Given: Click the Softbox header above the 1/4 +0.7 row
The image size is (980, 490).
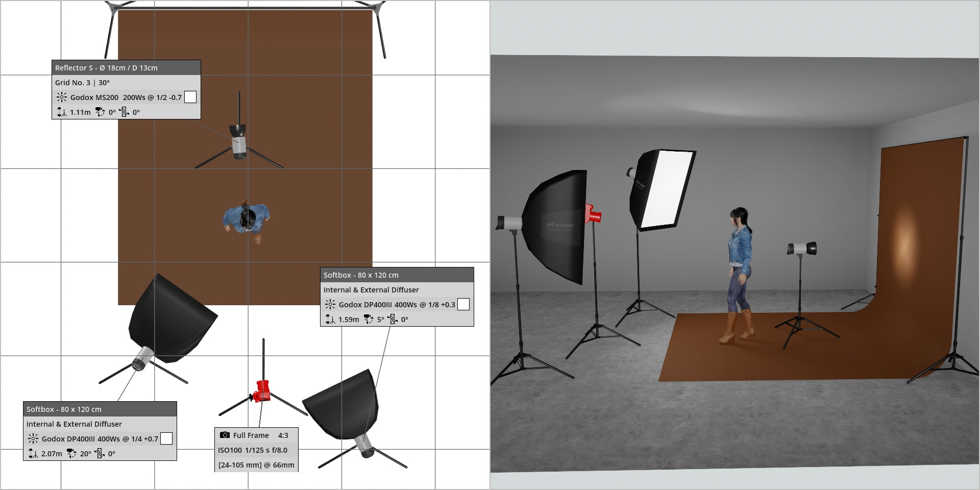Looking at the screenshot, I should click(100, 409).
